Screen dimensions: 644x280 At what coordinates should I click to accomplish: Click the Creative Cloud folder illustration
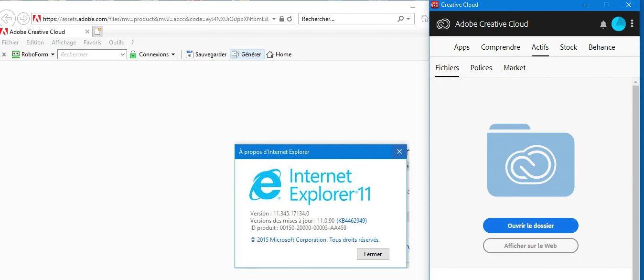click(x=531, y=160)
